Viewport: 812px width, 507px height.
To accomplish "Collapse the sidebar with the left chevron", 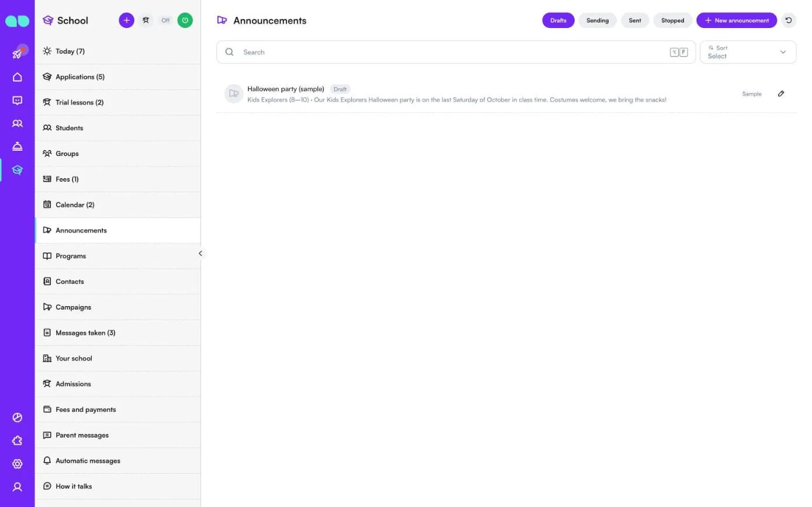I will point(200,254).
